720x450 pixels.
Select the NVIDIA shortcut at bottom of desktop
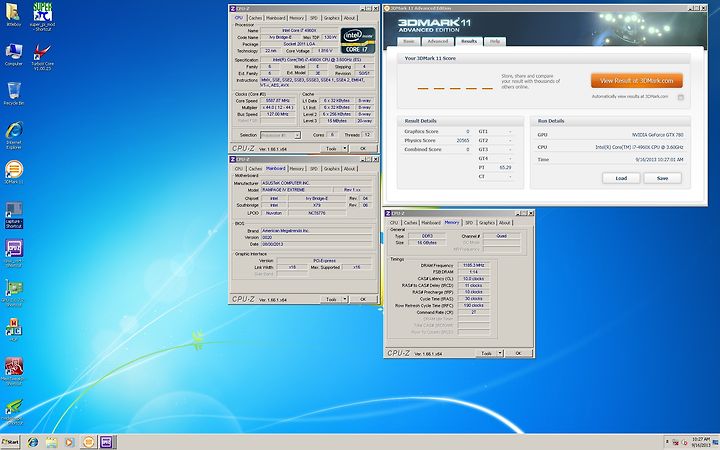(x=14, y=411)
